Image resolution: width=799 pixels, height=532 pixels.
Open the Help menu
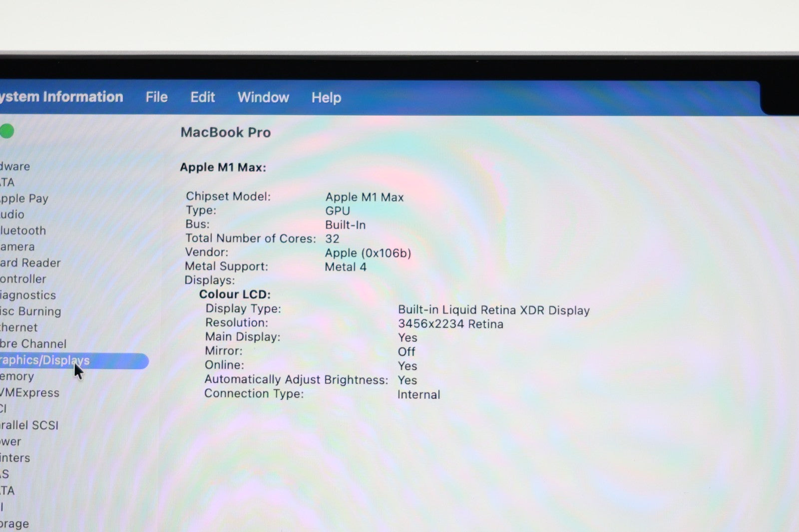326,98
